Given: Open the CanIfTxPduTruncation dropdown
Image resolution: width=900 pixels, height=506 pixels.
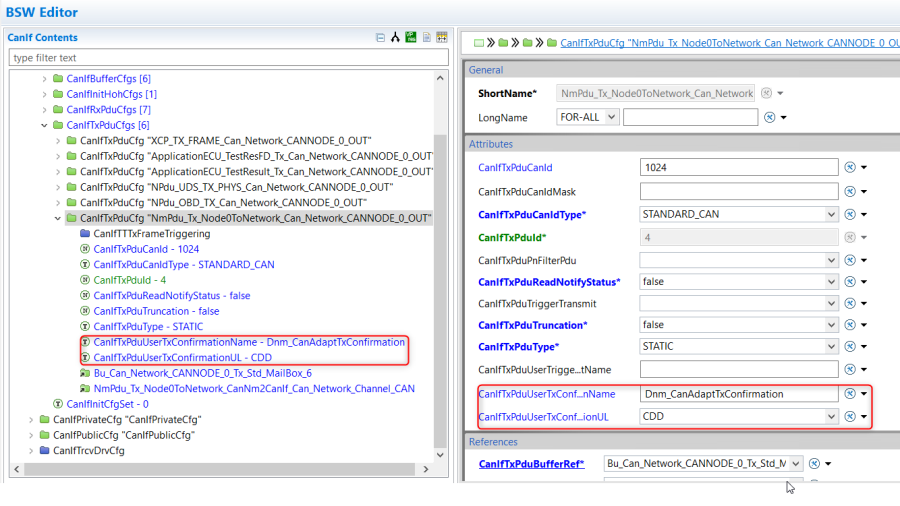Looking at the screenshot, I should click(x=831, y=325).
